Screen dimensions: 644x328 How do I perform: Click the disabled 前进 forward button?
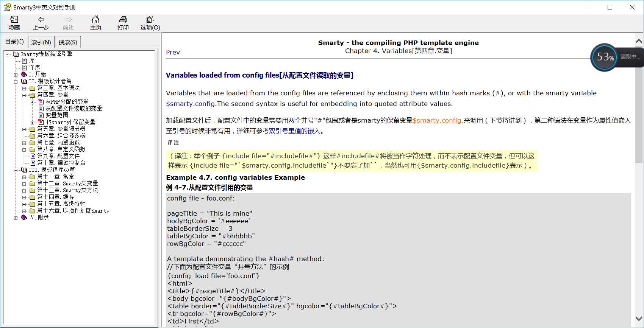pyautogui.click(x=68, y=23)
